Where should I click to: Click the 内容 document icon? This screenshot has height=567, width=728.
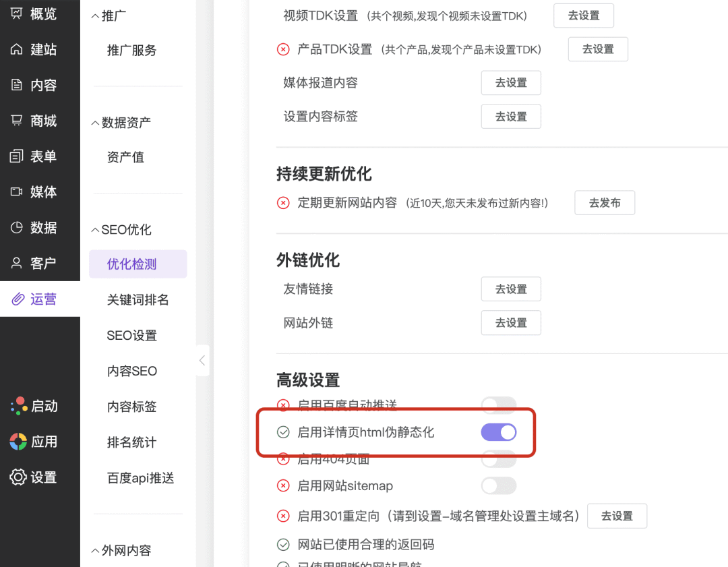coord(17,85)
